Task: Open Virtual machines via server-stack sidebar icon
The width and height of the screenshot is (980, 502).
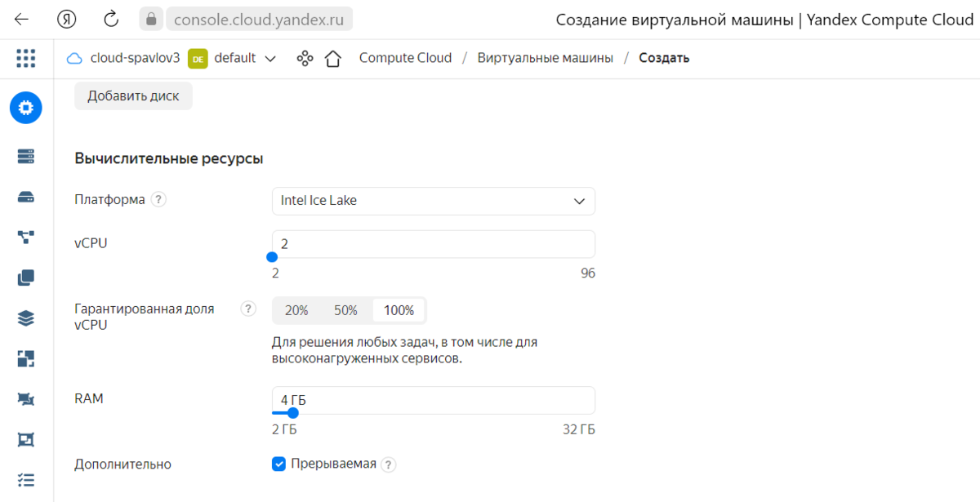Action: click(x=26, y=157)
